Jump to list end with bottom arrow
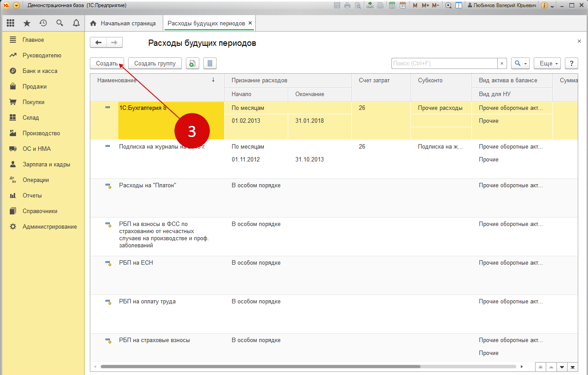 click(x=573, y=367)
